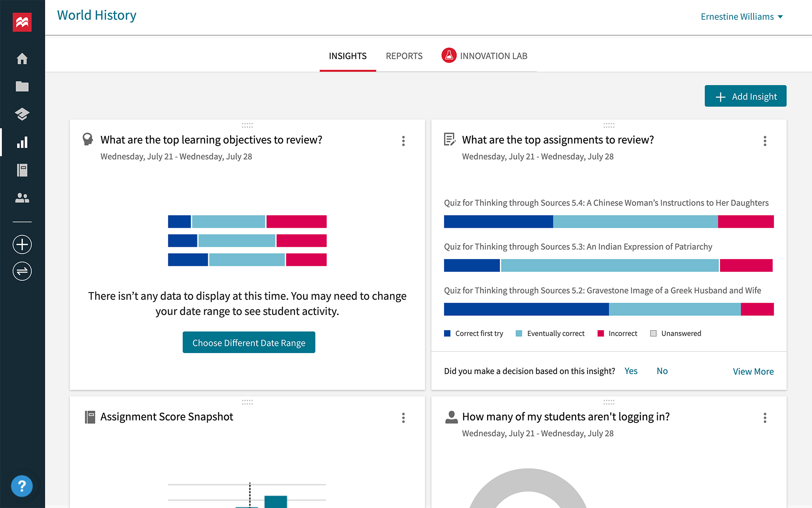Click the Notebook/Reports icon
812x508 pixels.
pyautogui.click(x=22, y=170)
